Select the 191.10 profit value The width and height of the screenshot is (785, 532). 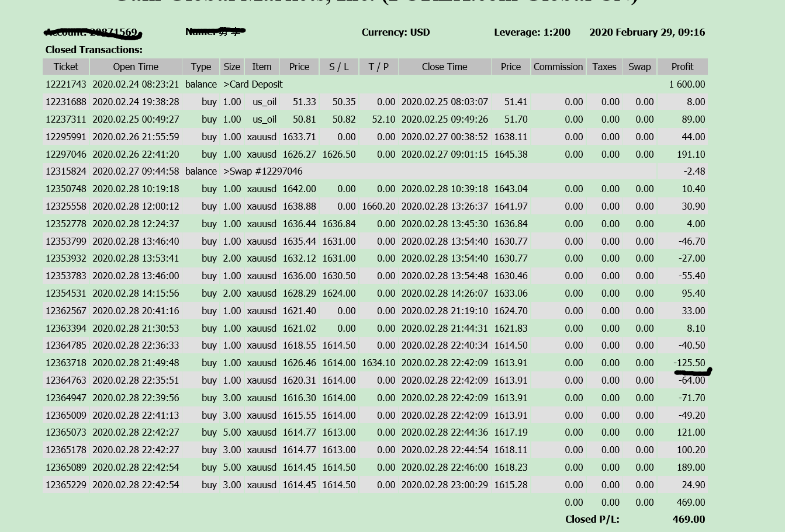coord(691,154)
